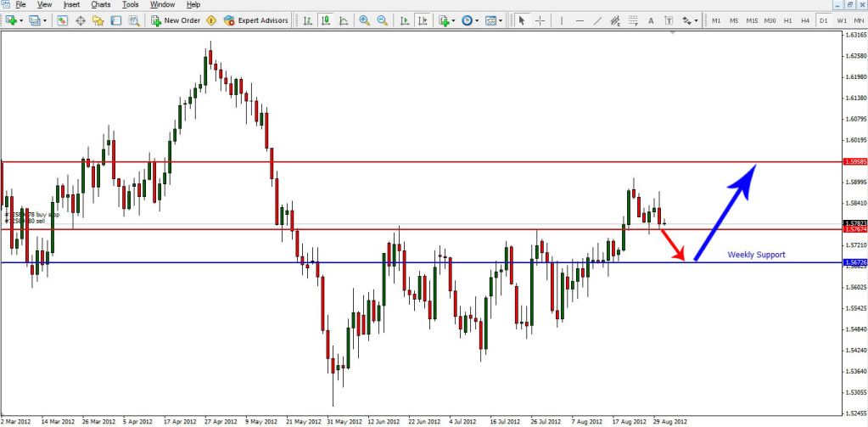Select the Text Label tool
Image resolution: width=868 pixels, height=427 pixels.
669,20
